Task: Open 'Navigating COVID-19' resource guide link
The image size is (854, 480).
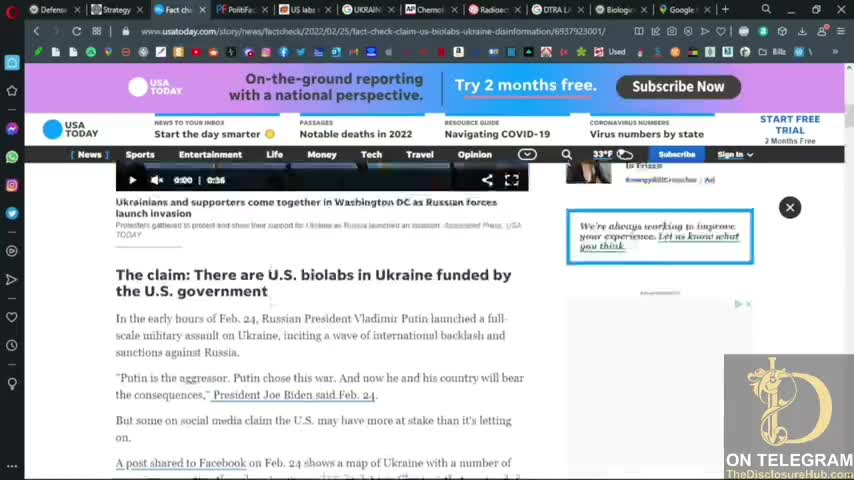Action: [x=497, y=134]
